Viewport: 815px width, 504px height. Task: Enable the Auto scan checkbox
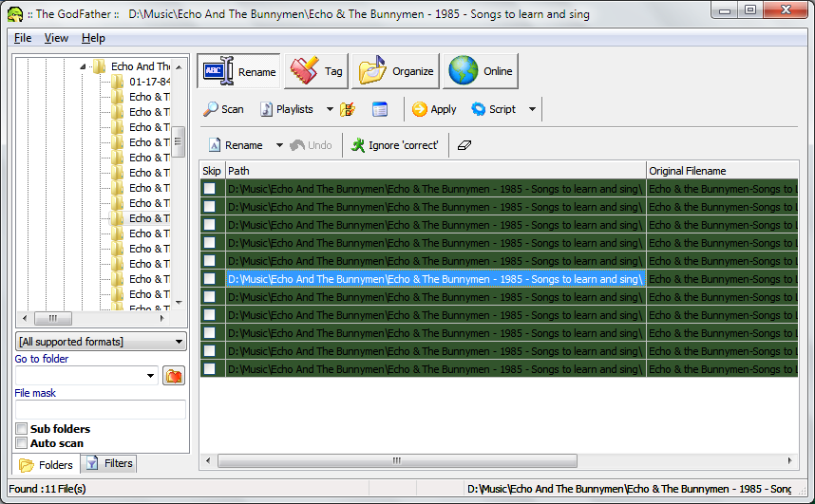pos(21,443)
